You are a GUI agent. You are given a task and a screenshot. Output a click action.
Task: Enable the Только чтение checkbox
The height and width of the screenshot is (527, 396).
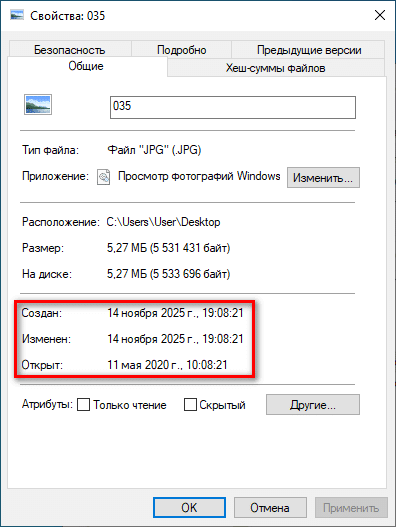click(x=83, y=405)
